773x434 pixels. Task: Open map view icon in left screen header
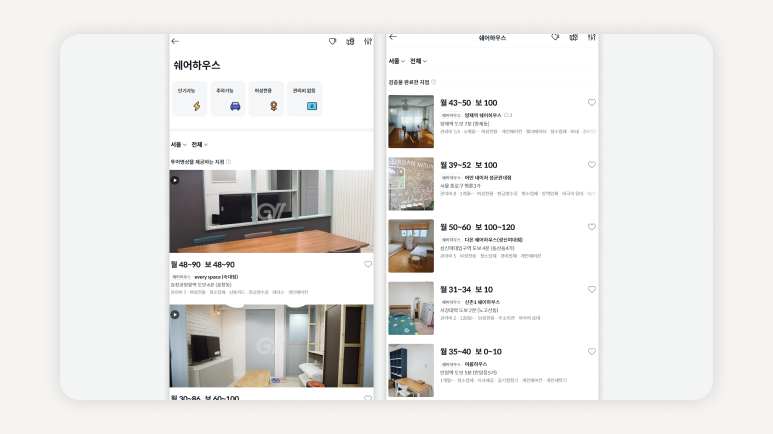(350, 41)
